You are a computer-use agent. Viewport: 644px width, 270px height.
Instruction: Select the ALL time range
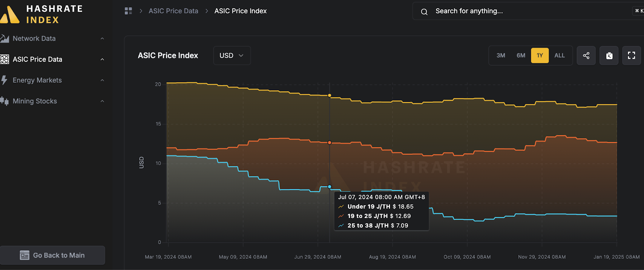point(559,56)
